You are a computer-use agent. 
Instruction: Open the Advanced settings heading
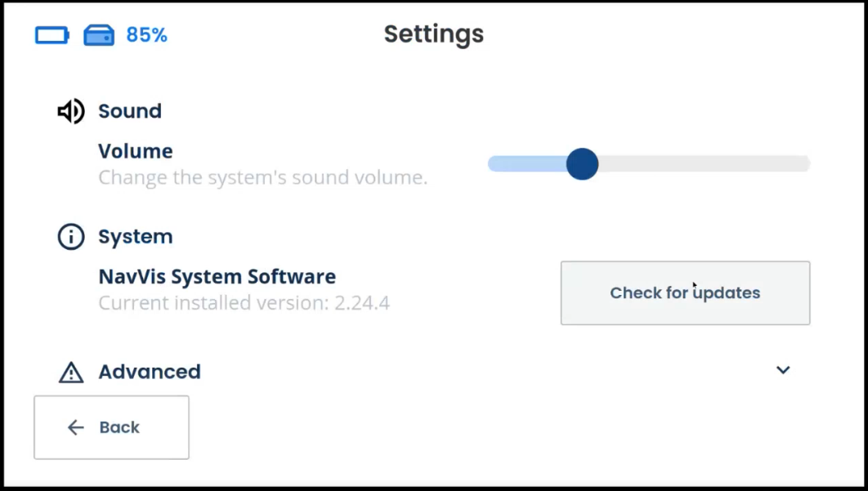[150, 372]
